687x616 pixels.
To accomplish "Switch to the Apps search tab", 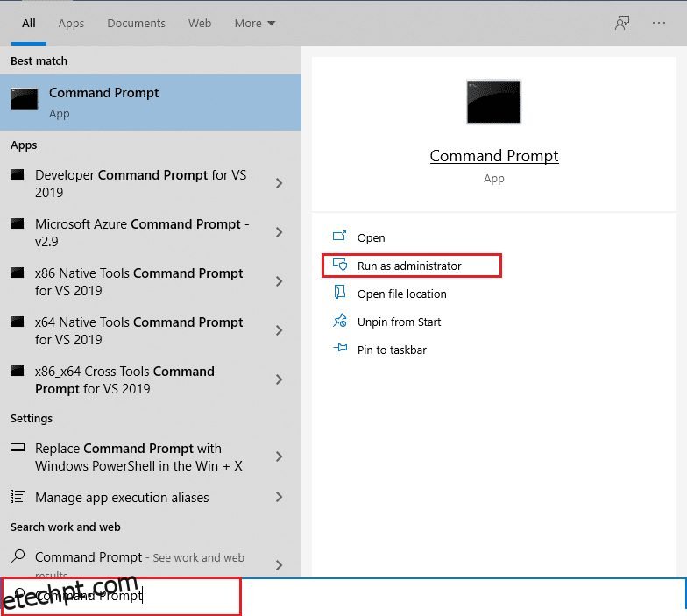I will [71, 23].
